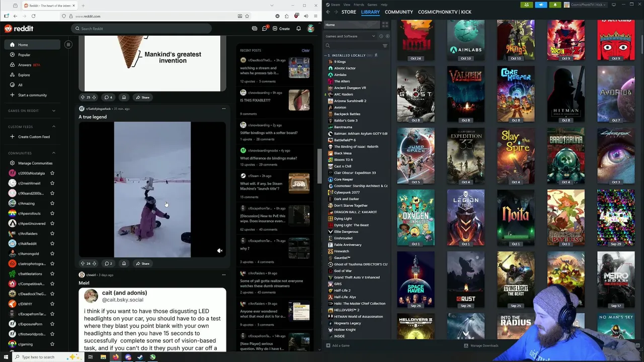Screen dimensions: 644x362
Task: Open Valheim cover in Steam library
Action: 465,94
